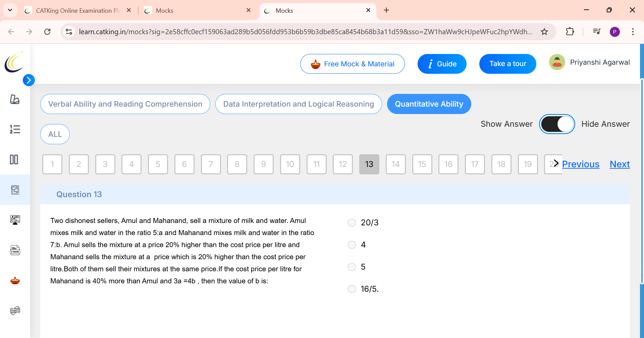Switch to CATKing Online Examination browser tab

[78, 10]
